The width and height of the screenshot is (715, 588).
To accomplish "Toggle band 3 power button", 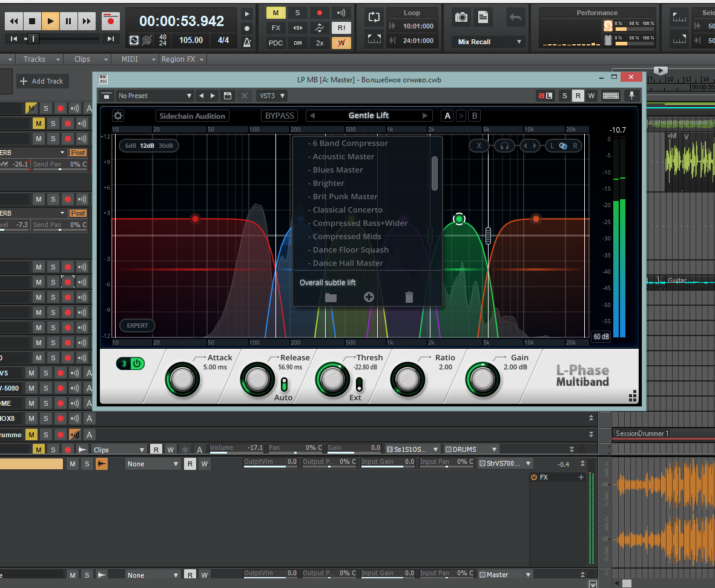I will (137, 364).
